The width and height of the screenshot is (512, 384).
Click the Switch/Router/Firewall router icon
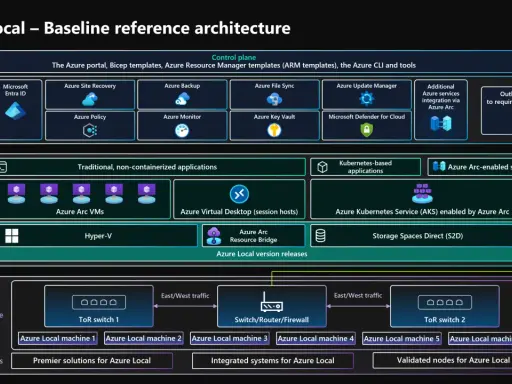pos(272,302)
